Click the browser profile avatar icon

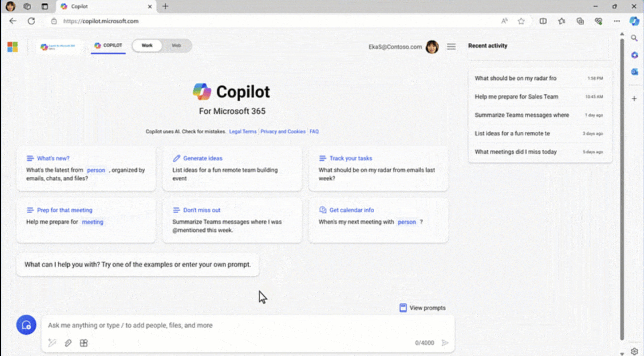click(x=10, y=6)
